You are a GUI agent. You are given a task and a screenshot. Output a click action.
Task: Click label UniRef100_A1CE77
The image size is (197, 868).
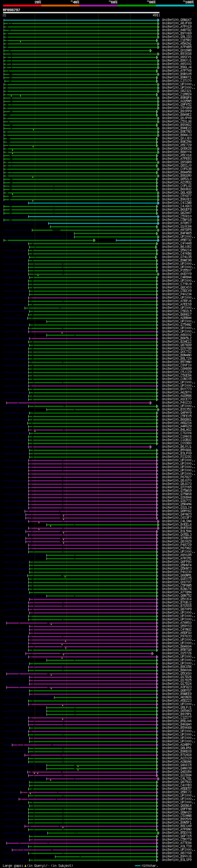coord(177,399)
